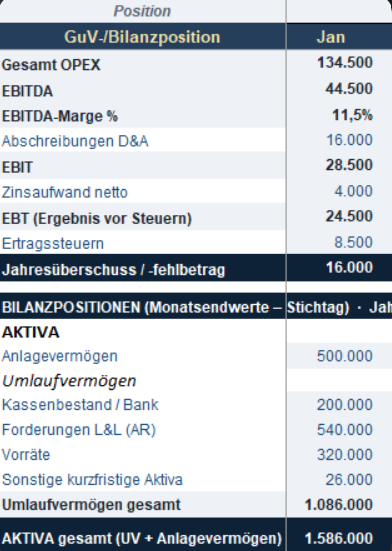
Task: Click the Forderungen L&L (AR) value 540.000
Action: coord(345,430)
